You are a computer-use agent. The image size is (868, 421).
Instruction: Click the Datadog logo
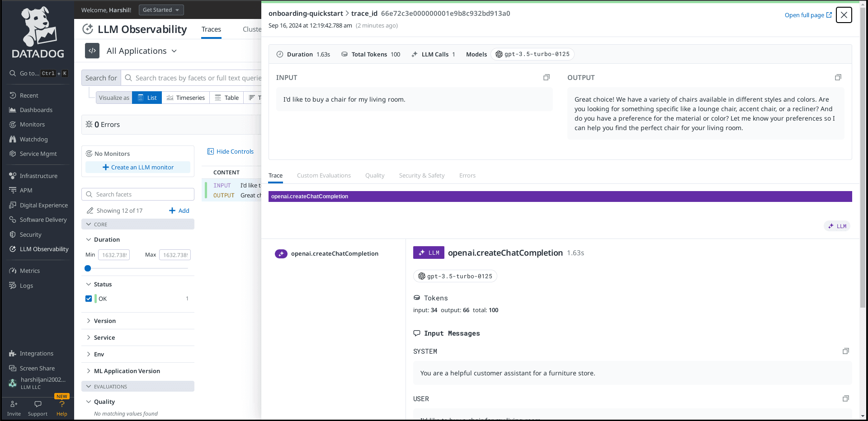38,33
